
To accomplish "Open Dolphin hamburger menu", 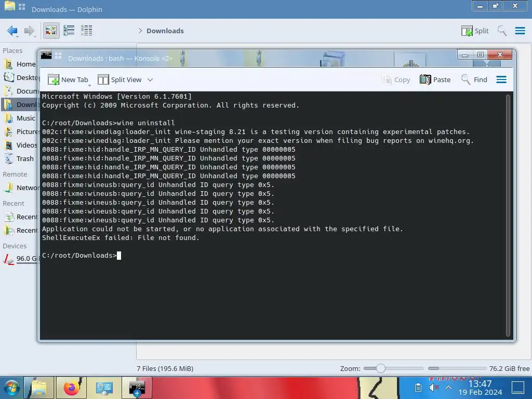I will pyautogui.click(x=520, y=31).
